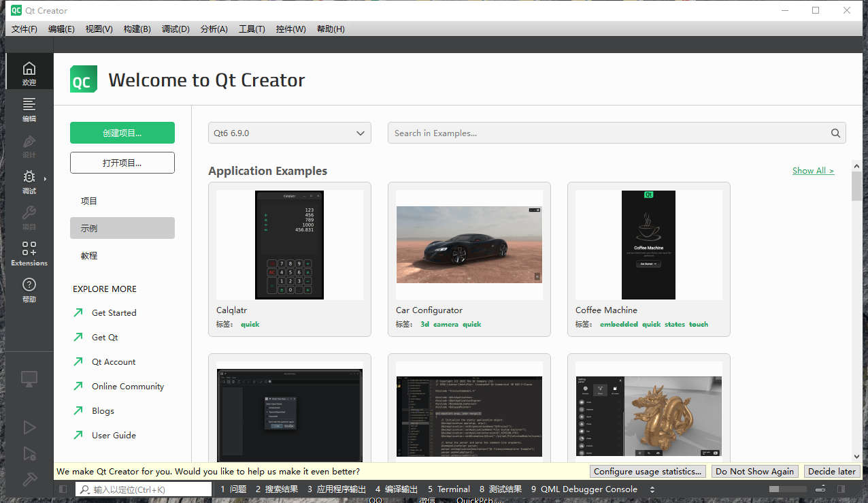Toggle the right sidebar in status bar
Image resolution: width=868 pixels, height=503 pixels.
click(841, 489)
